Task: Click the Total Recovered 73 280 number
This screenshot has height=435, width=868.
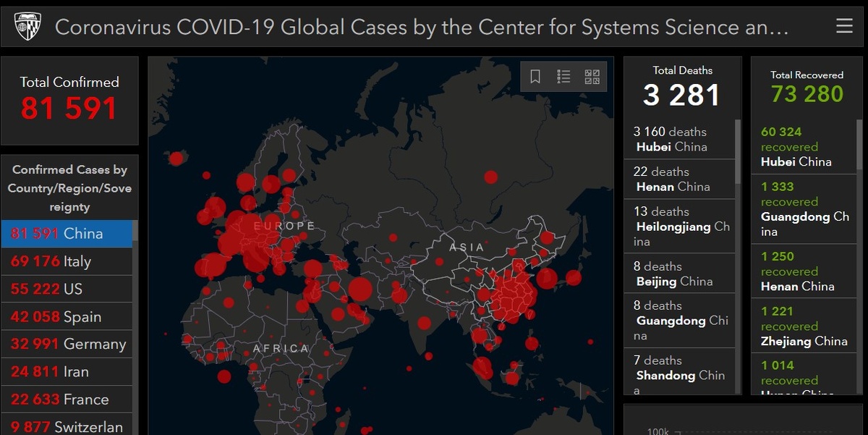Action: point(807,94)
